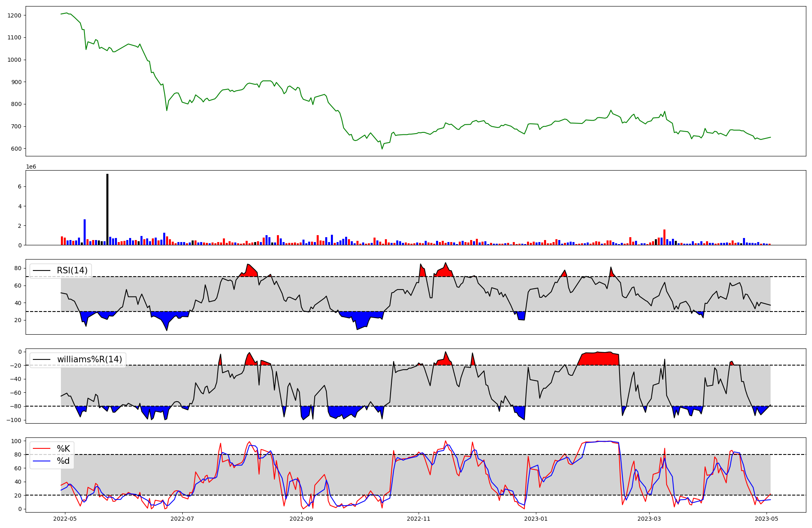
Task: Click the tall blue volume bar in May 2022
Action: [x=84, y=232]
